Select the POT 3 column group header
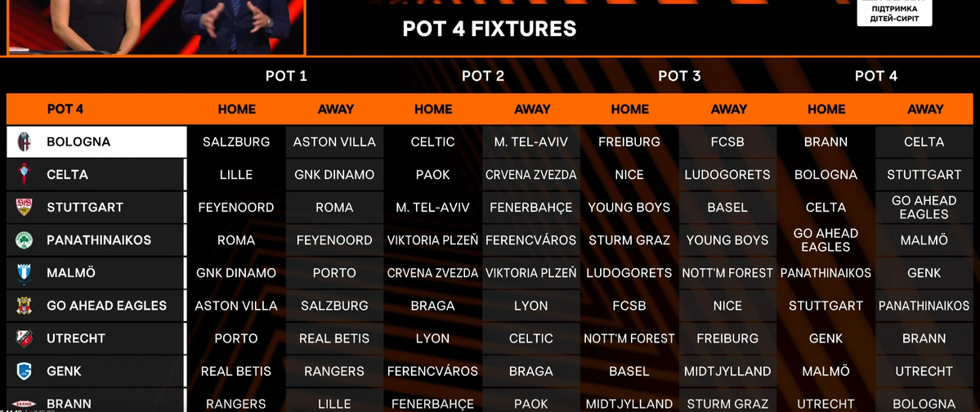980x412 pixels. (679, 76)
